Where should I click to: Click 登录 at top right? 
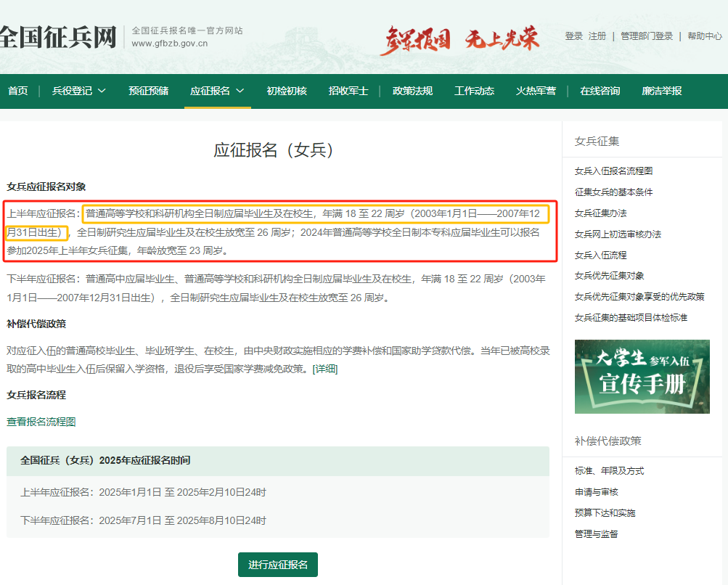574,34
